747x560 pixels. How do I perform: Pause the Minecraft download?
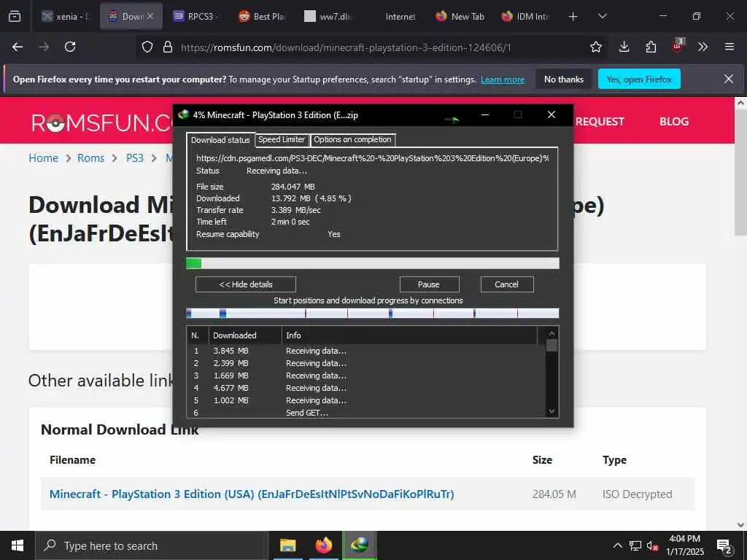coord(429,285)
